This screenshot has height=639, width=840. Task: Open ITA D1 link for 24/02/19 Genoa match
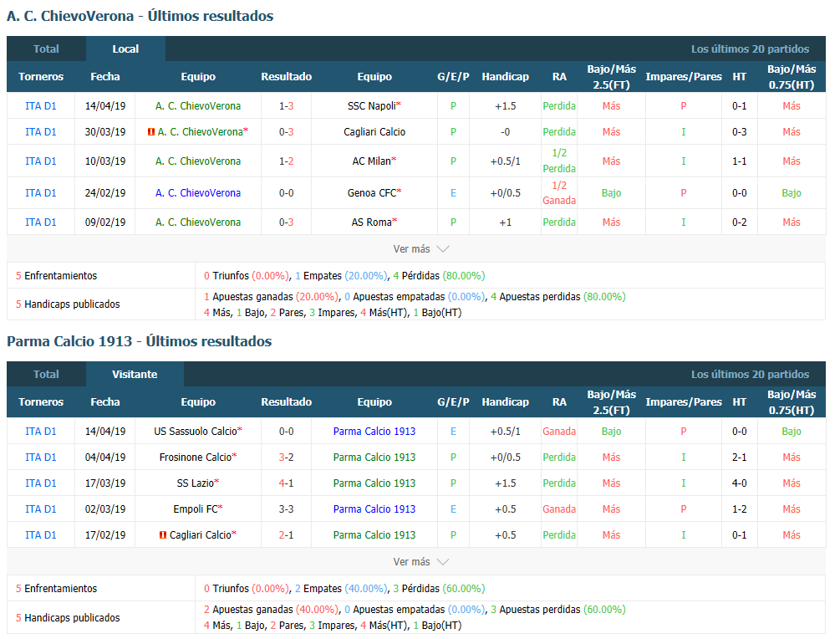pyautogui.click(x=41, y=193)
